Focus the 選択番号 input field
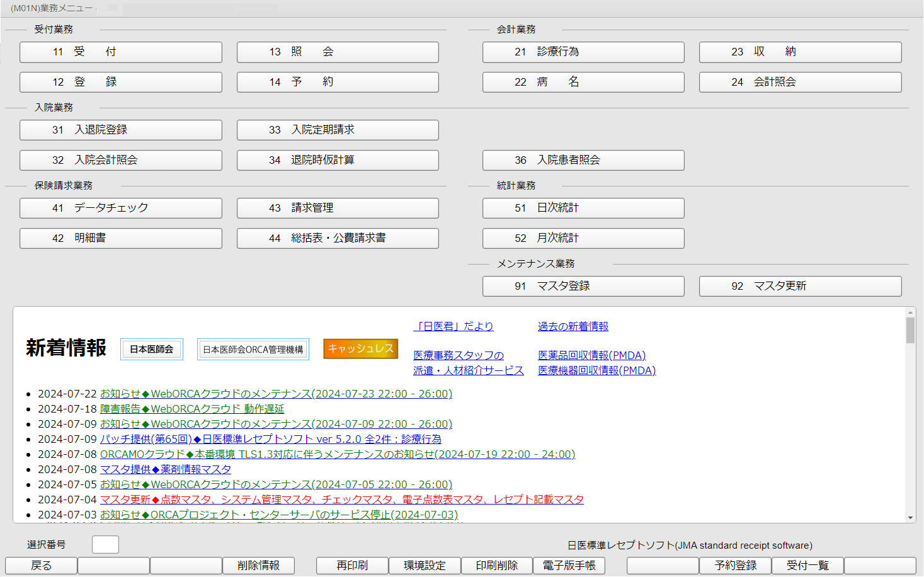Image resolution: width=924 pixels, height=577 pixels. (x=105, y=544)
